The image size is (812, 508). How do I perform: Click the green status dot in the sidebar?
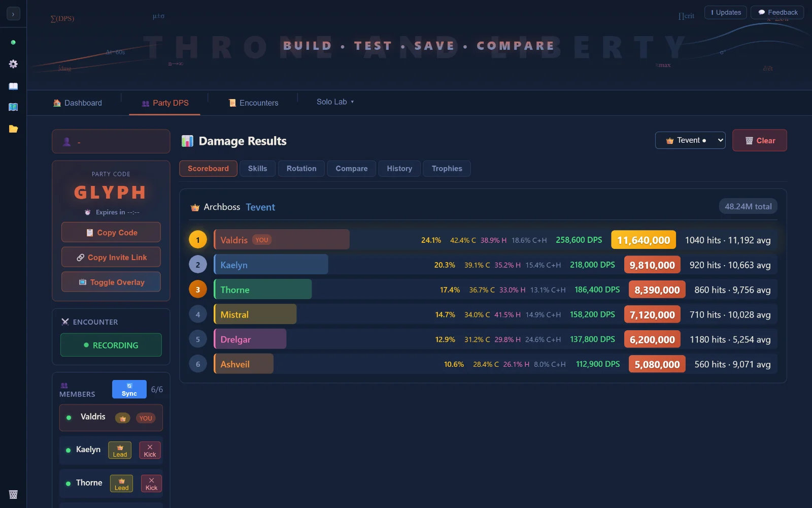(x=13, y=42)
